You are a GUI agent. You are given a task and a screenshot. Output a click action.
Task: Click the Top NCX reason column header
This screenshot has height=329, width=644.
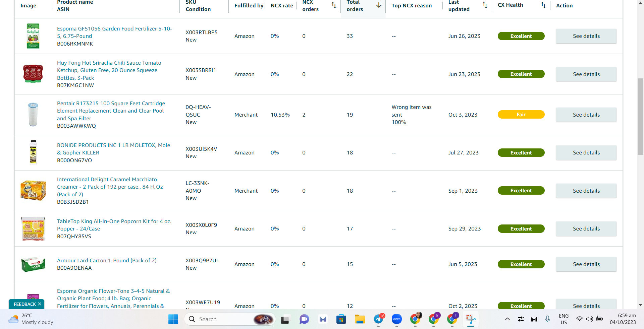point(412,6)
